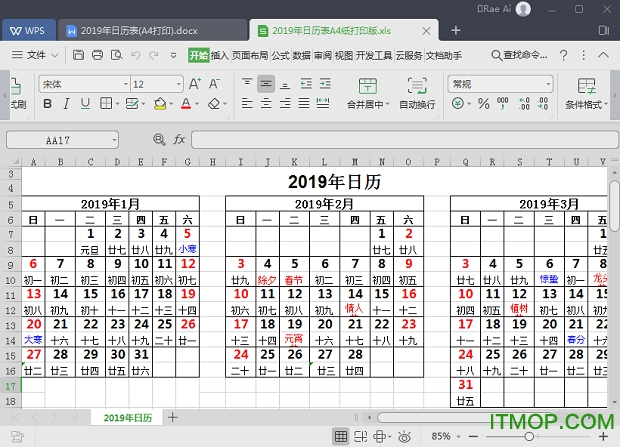Click the fill color bucket icon
This screenshot has width=620, height=447.
pos(160,104)
